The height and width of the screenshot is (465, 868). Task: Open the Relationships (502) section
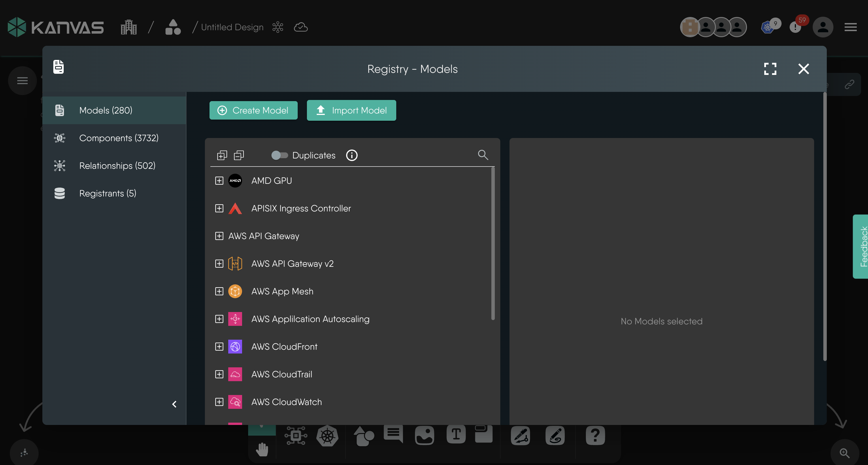pyautogui.click(x=117, y=165)
